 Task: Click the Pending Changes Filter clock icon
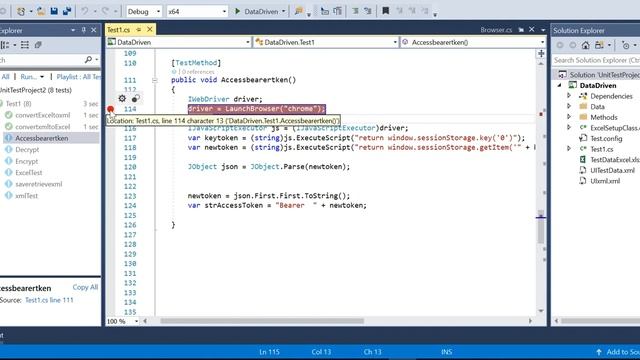click(626, 45)
